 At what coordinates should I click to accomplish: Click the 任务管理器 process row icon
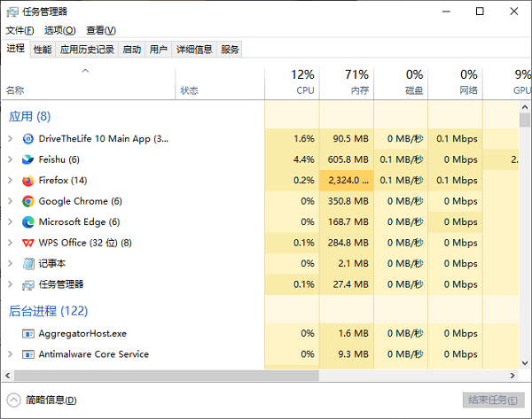pos(28,284)
